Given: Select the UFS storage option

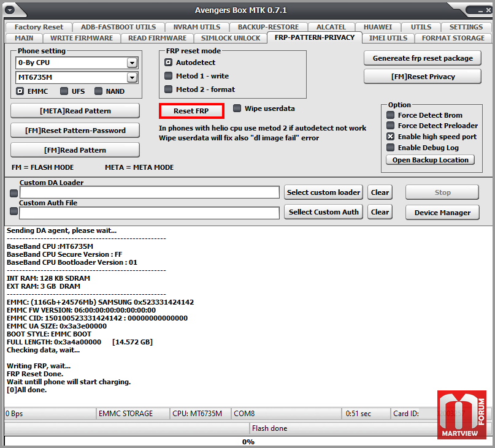Looking at the screenshot, I should pos(64,91).
